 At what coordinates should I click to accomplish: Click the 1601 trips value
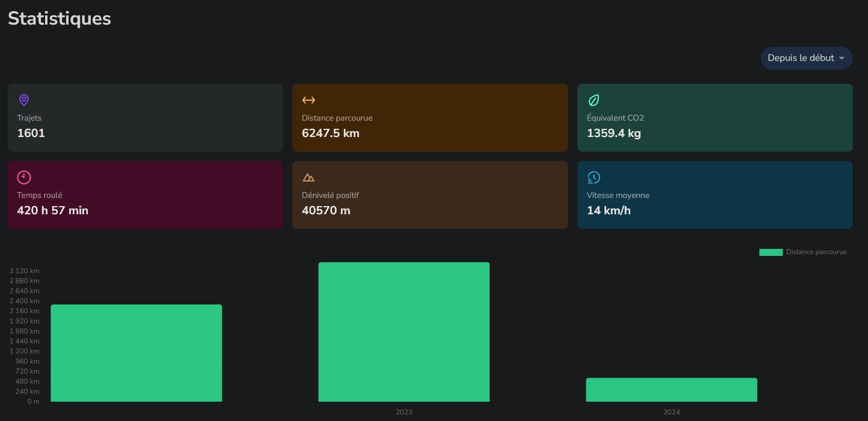31,134
